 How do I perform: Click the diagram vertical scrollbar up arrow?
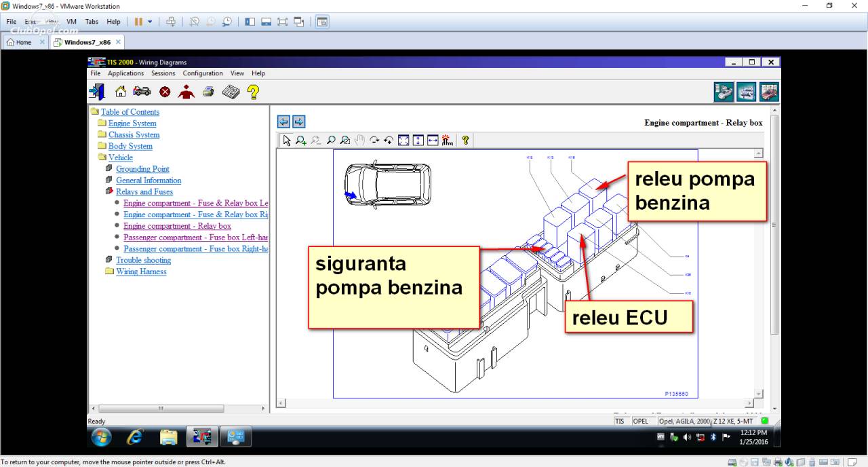[x=759, y=154]
